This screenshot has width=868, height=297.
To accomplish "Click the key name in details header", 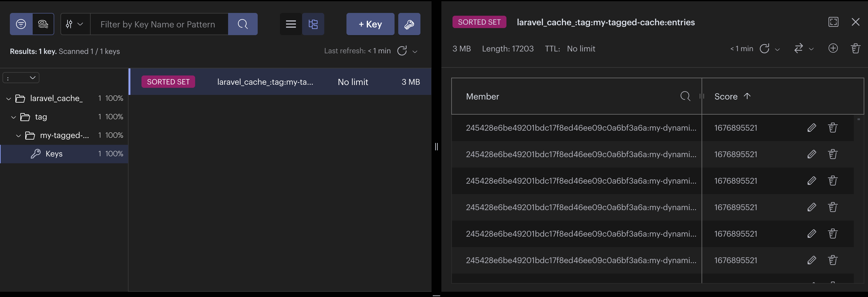I will pos(605,22).
